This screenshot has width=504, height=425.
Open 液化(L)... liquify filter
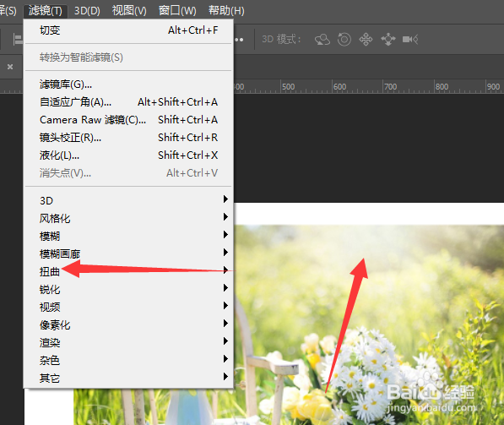[128, 155]
